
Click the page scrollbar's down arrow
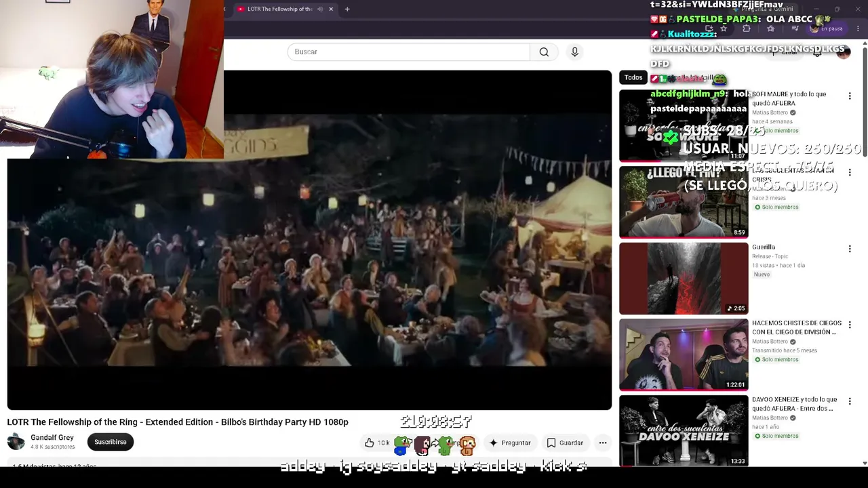click(x=865, y=464)
